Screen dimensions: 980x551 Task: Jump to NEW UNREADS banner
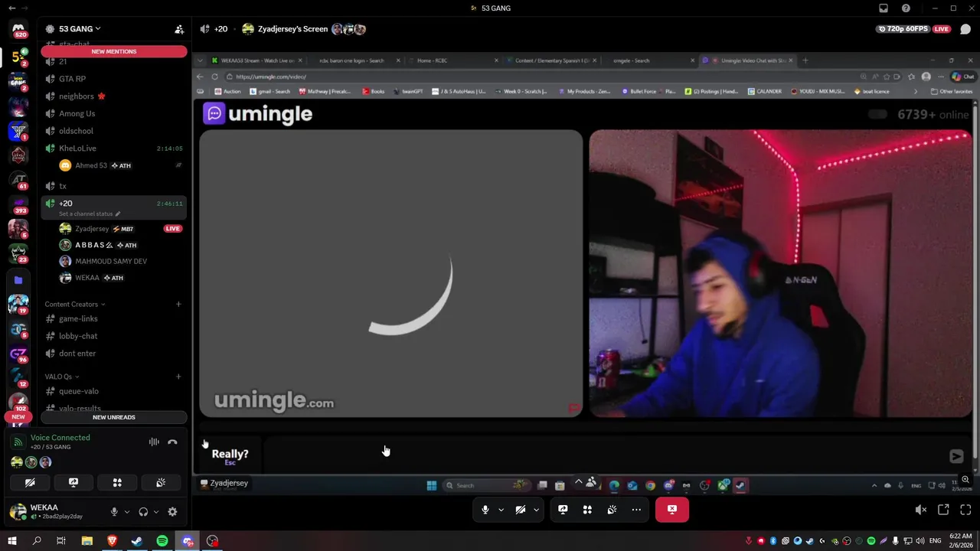coord(114,417)
